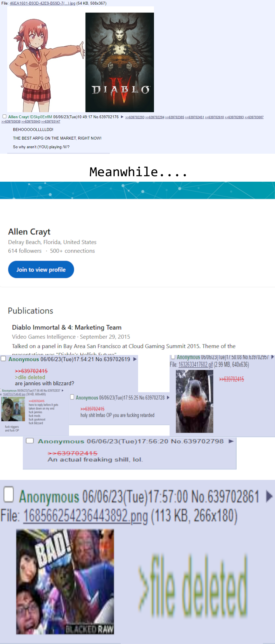Click post number No.639702861
This screenshot has height=644, width=275.
225,497
